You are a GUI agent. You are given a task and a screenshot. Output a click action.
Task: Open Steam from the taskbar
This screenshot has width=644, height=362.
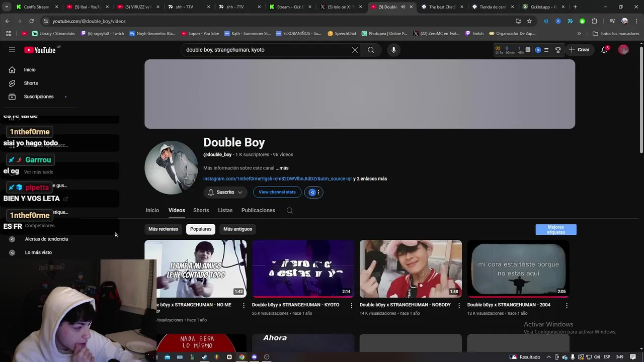pyautogui.click(x=204, y=357)
